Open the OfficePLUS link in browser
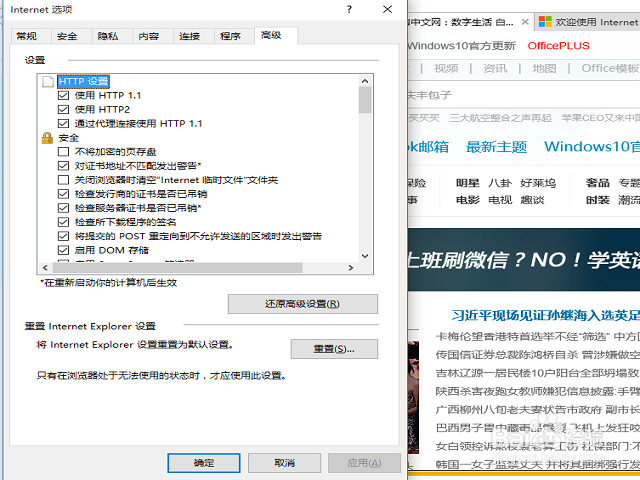 pyautogui.click(x=558, y=46)
